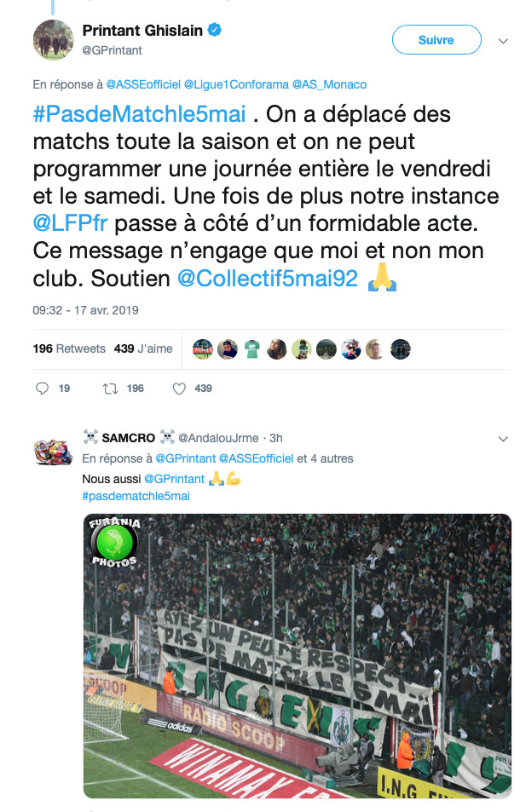Retweet using the arrows icon
This screenshot has width=520, height=812.
click(110, 389)
